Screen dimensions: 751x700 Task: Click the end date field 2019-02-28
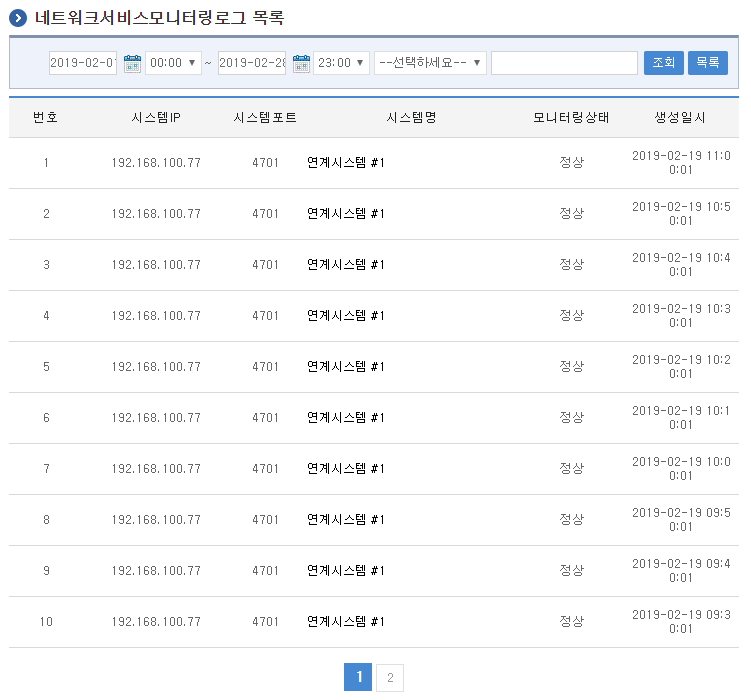click(252, 63)
